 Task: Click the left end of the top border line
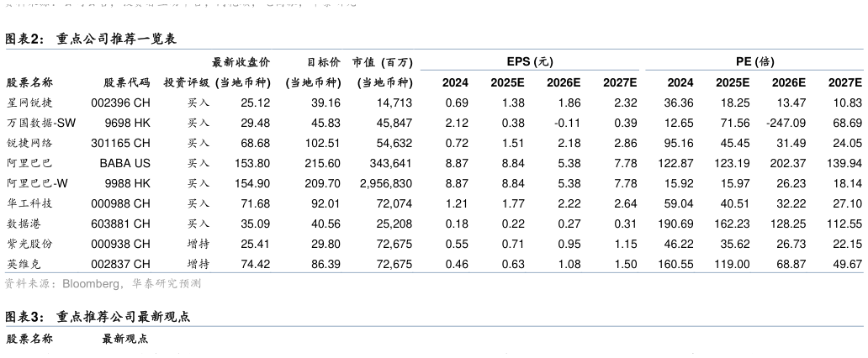8,49
